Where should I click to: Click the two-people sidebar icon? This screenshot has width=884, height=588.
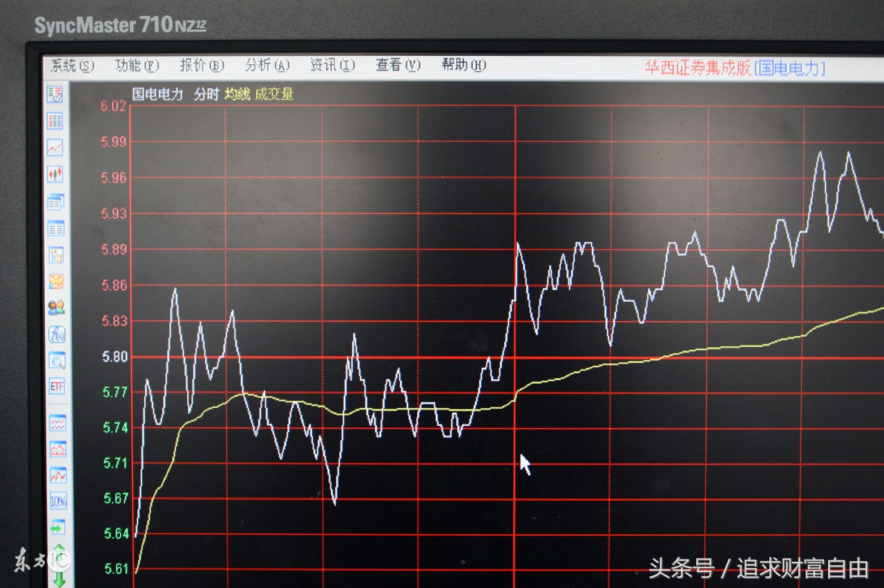(x=56, y=308)
